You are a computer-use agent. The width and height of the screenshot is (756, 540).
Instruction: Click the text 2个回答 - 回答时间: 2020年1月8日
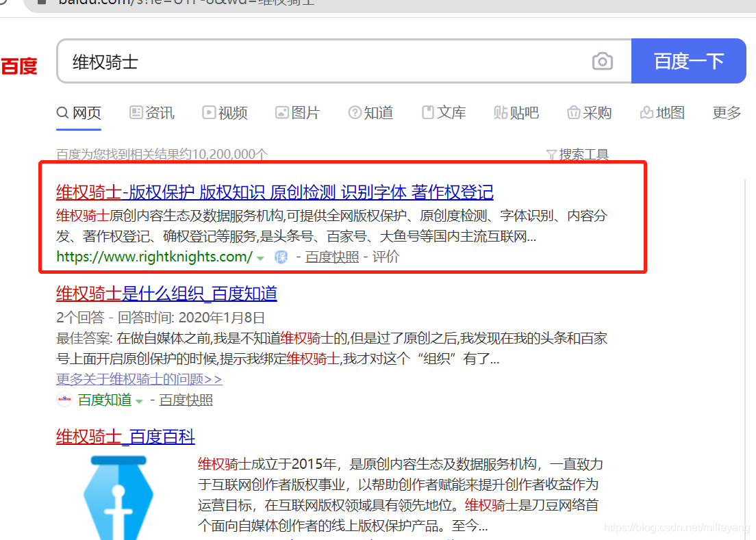160,318
